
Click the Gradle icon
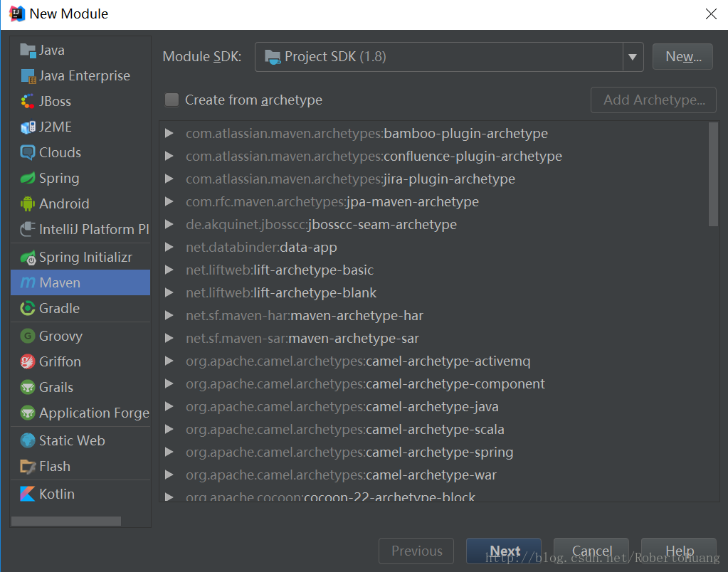click(x=28, y=308)
